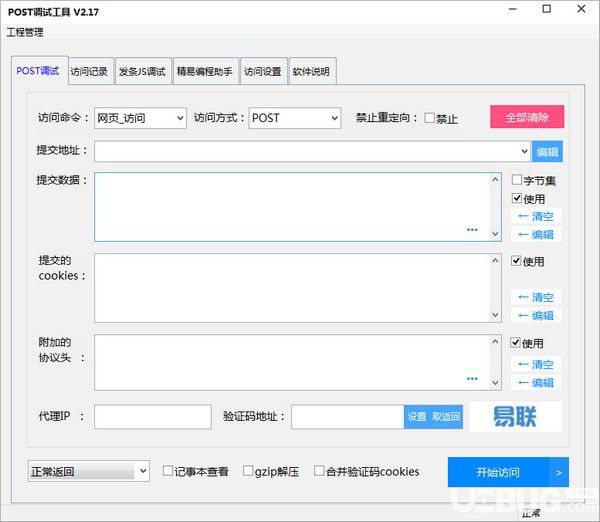Close the POST调试工具 window
Image resolution: width=600 pixels, height=522 pixels.
(581, 9)
